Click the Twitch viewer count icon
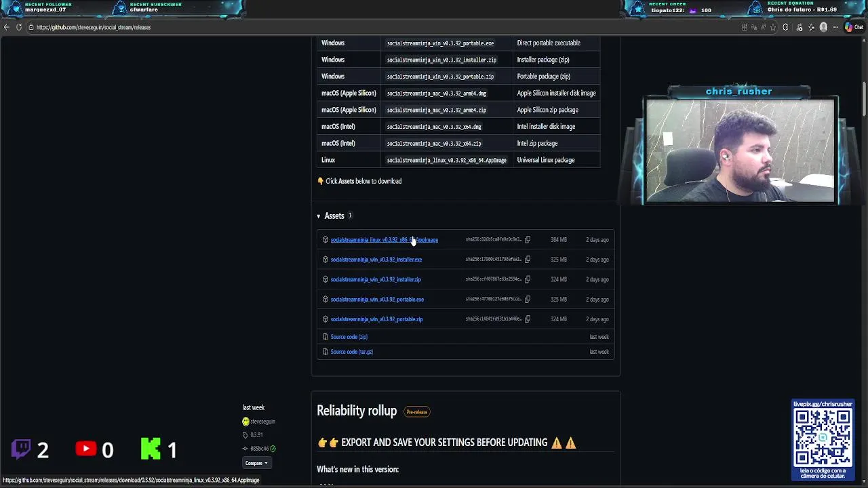 click(22, 449)
